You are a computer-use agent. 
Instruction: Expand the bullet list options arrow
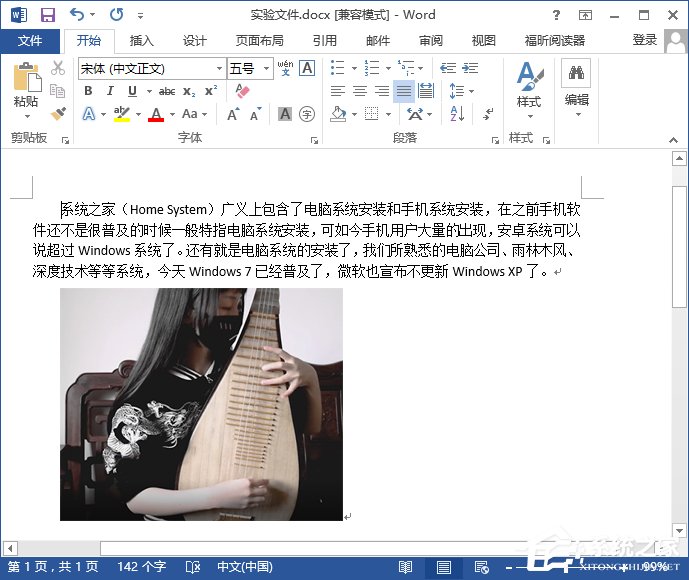point(354,69)
